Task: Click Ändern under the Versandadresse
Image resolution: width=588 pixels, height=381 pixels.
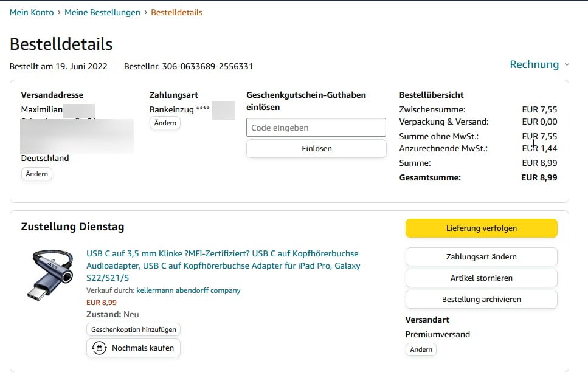Action: click(37, 174)
